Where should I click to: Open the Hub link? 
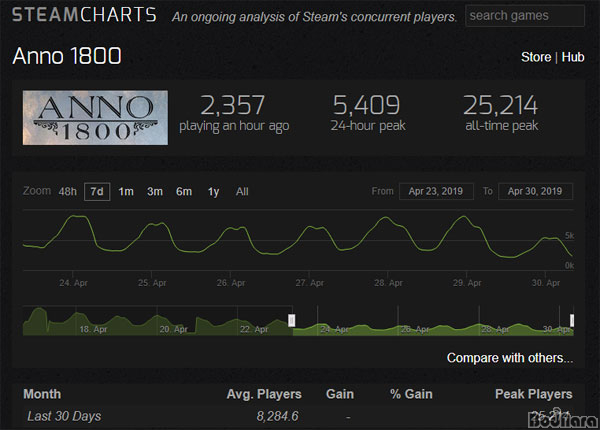tap(573, 57)
